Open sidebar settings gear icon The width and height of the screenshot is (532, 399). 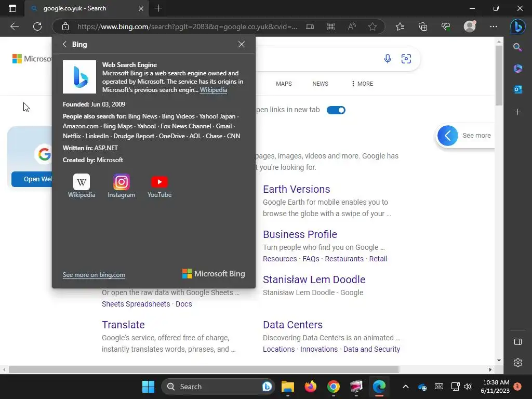click(x=518, y=363)
